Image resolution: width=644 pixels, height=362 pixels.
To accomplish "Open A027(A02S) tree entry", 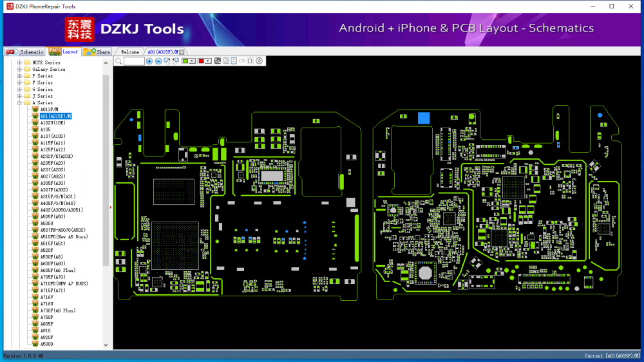I will pos(53,176).
